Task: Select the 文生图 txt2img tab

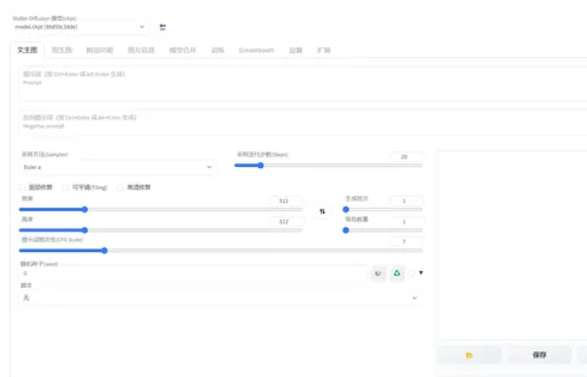Action: (x=27, y=50)
